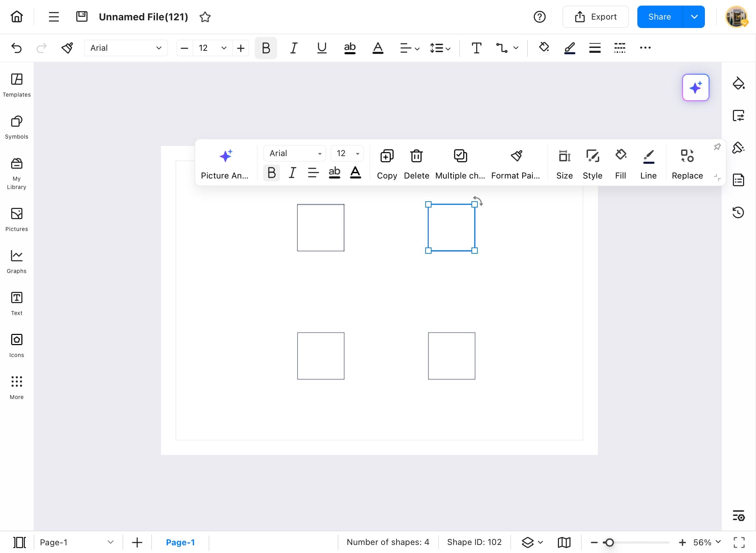Click the Share button

tap(660, 16)
